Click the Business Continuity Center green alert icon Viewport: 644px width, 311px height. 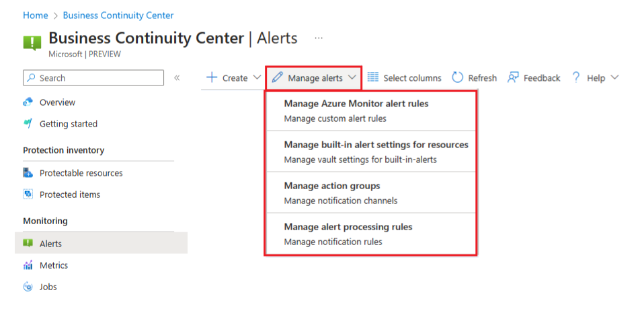[32, 43]
